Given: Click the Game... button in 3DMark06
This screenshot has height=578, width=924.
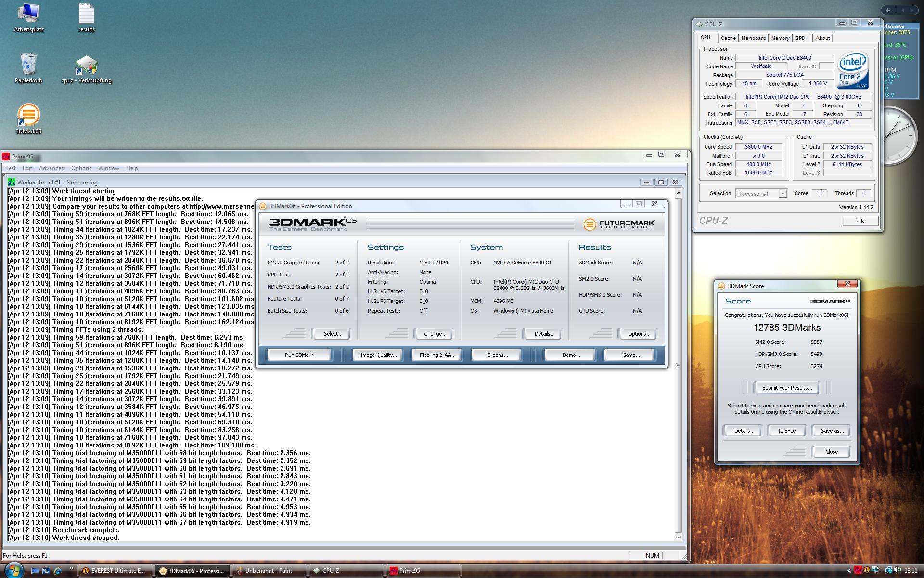Looking at the screenshot, I should 630,355.
